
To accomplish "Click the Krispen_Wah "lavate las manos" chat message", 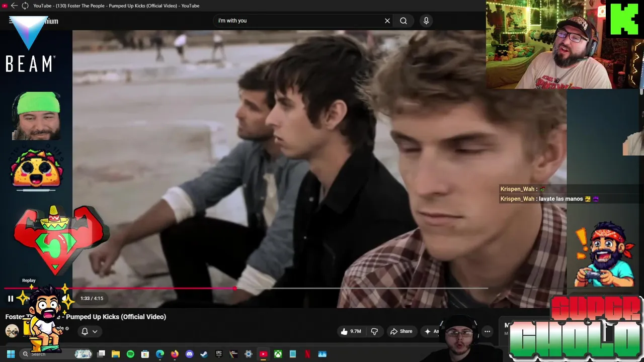I will [549, 199].
